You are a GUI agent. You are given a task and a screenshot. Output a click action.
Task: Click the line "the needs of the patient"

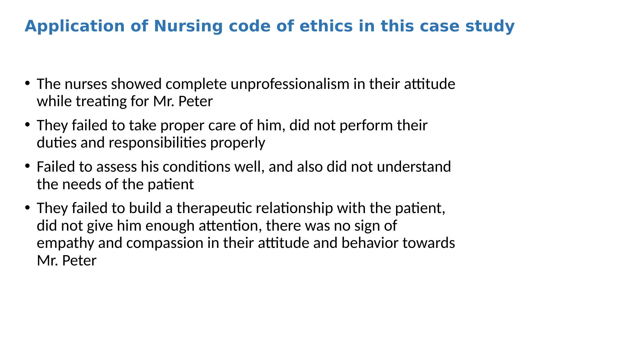click(x=115, y=184)
